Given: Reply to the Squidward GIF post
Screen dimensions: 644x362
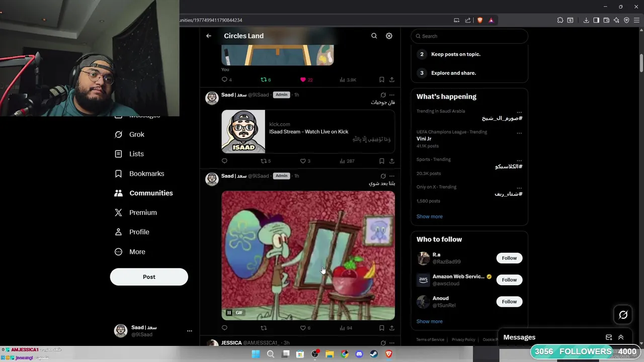Looking at the screenshot, I should point(224,328).
